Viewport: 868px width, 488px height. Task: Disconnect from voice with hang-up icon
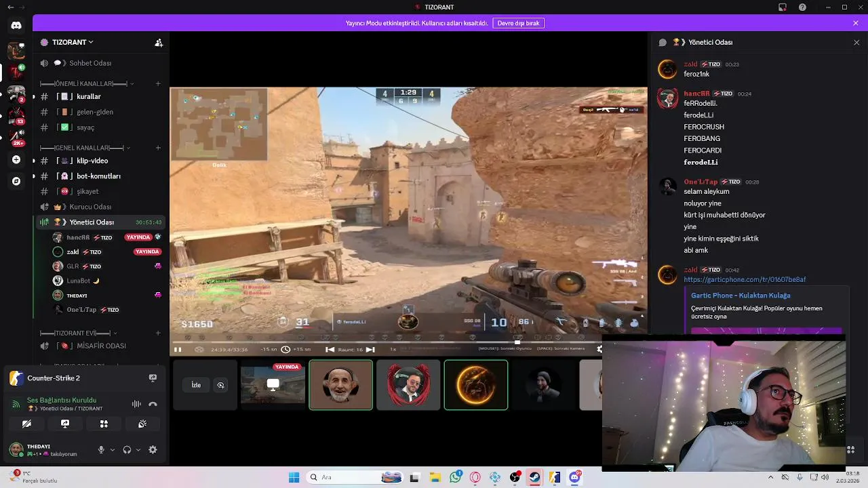point(153,404)
